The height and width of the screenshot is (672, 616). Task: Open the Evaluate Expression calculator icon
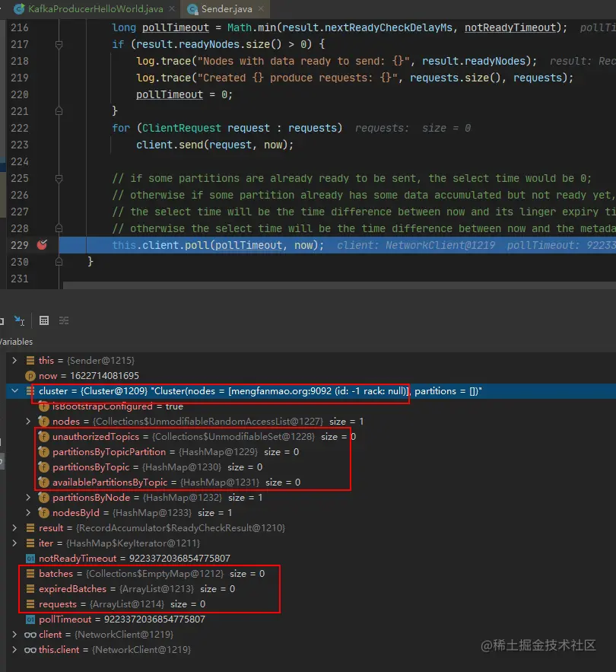click(43, 320)
